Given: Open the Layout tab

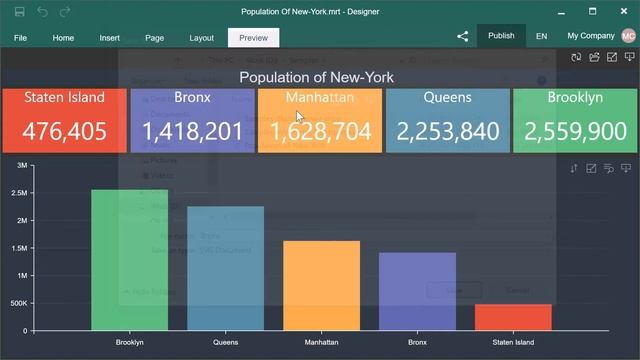Looking at the screenshot, I should click(201, 38).
